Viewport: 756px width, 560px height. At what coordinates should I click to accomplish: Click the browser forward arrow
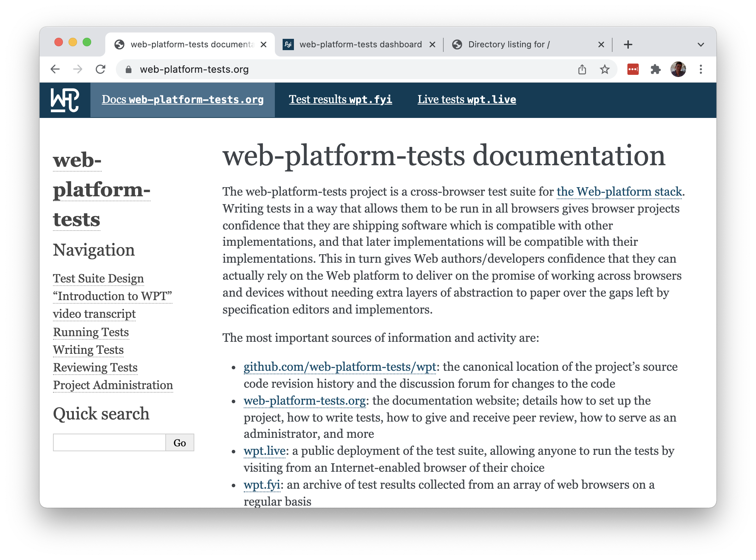tap(78, 69)
